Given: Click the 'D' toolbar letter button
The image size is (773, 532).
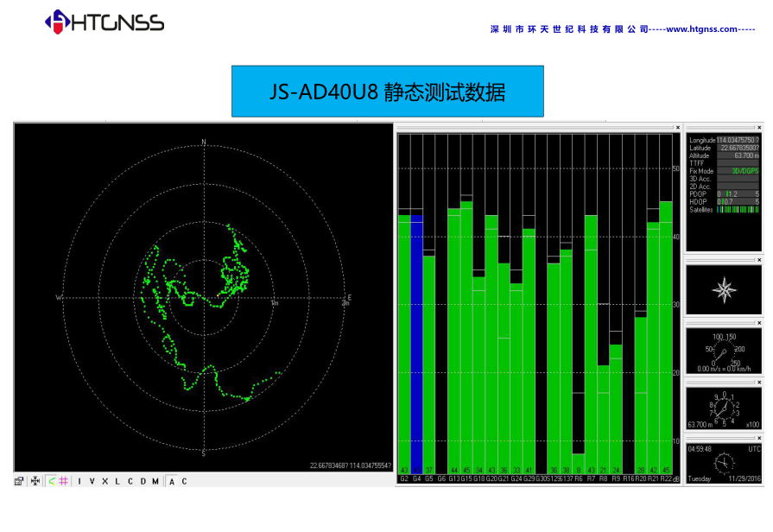Looking at the screenshot, I should (143, 481).
